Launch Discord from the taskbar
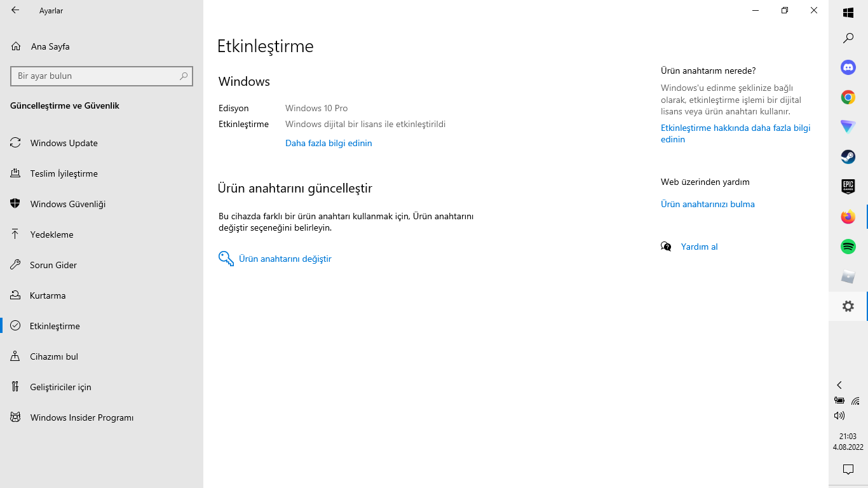Screen dimensions: 868x488 (848, 67)
